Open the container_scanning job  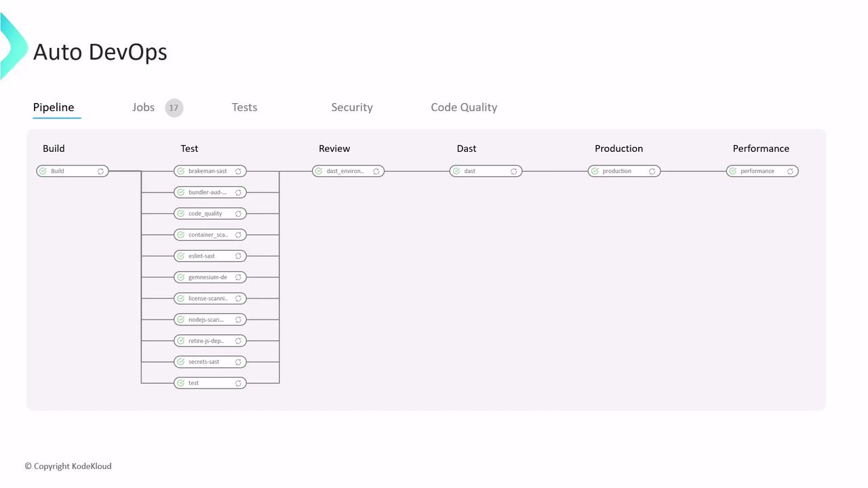click(x=208, y=235)
